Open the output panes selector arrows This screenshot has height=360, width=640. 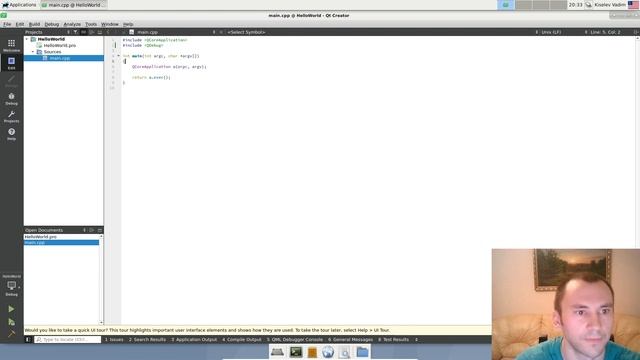[416, 340]
